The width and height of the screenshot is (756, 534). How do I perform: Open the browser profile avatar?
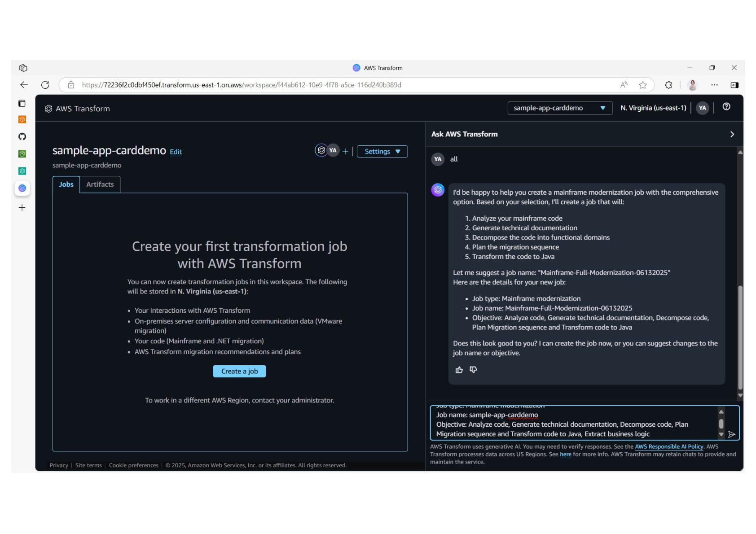[x=693, y=85]
